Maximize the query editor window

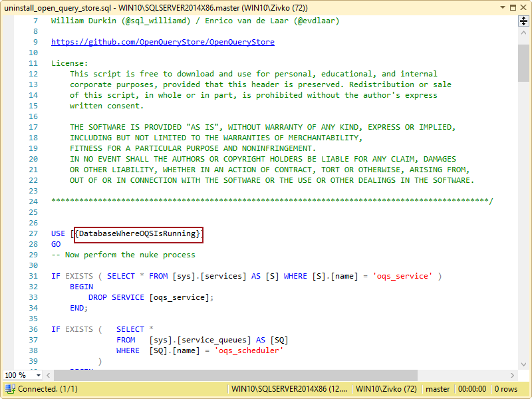click(513, 7)
